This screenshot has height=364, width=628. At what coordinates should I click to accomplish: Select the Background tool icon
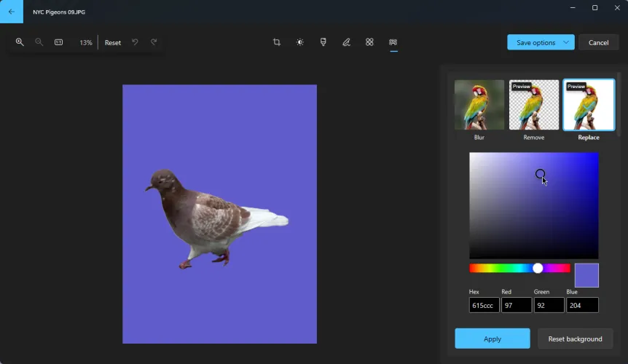[x=393, y=42]
